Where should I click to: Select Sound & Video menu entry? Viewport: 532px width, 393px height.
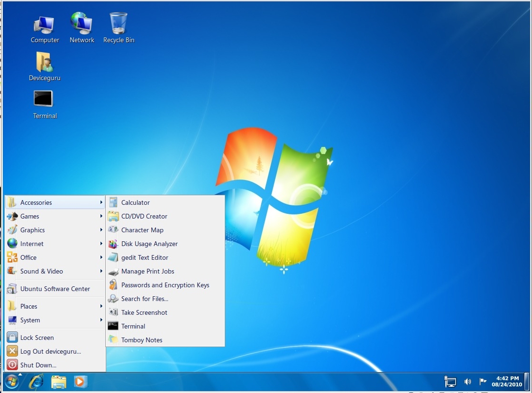coord(55,271)
